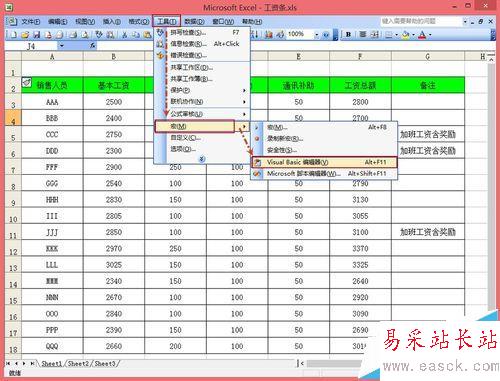Click the Fill Color paint bucket
The height and width of the screenshot is (381, 500).
click(x=405, y=34)
